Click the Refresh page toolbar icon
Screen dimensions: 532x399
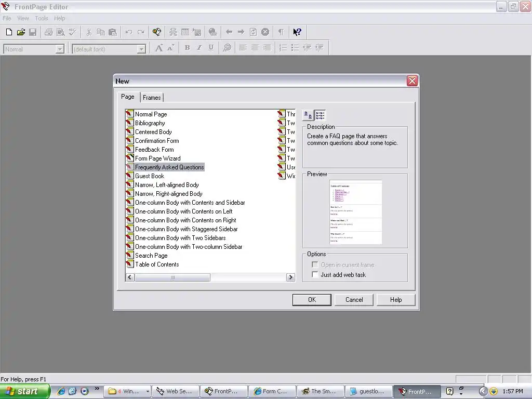(x=253, y=32)
